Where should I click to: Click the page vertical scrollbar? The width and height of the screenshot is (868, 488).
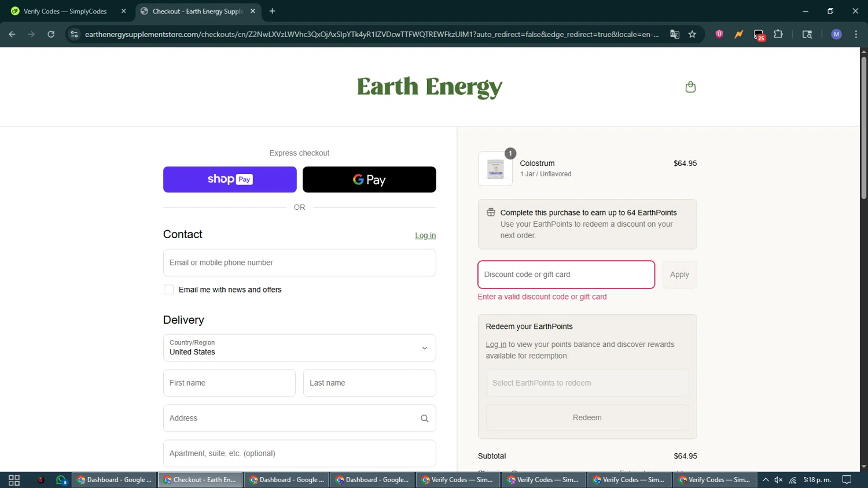(863, 127)
